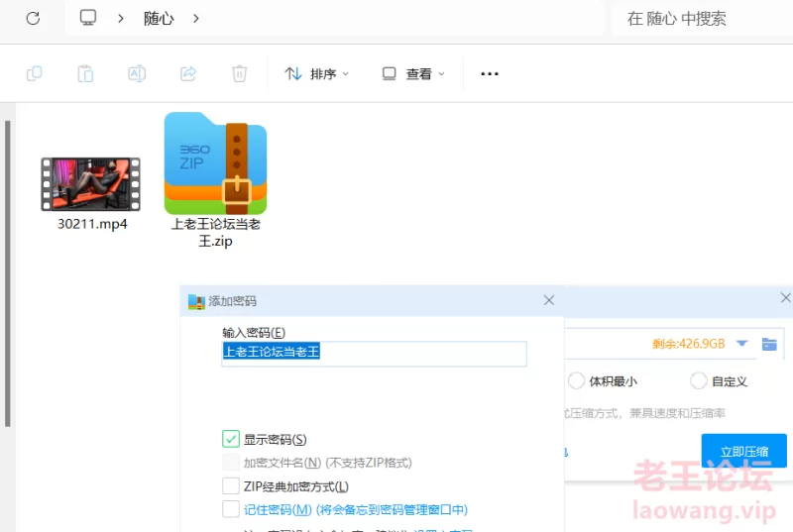
Task: Click the This PC monitor icon in address bar
Action: (88, 18)
